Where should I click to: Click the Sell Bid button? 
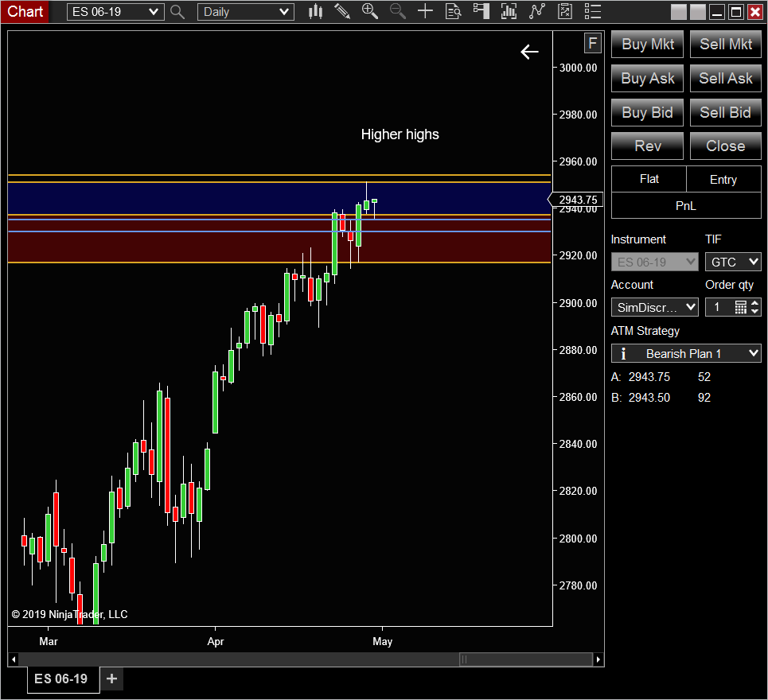click(725, 113)
